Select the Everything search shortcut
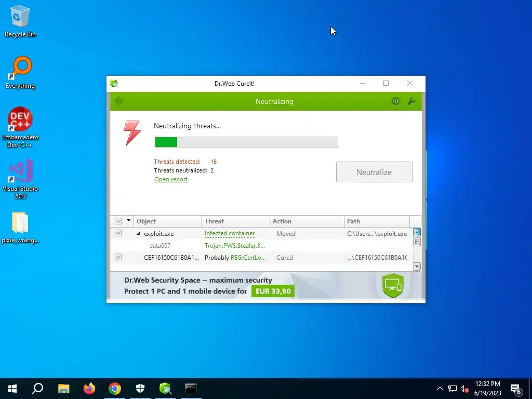This screenshot has height=399, width=532. pyautogui.click(x=20, y=73)
